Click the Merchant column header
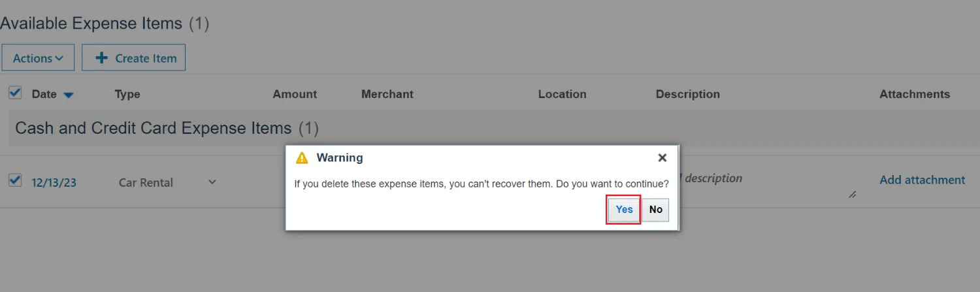Screen dimensions: 980x292 tap(387, 94)
